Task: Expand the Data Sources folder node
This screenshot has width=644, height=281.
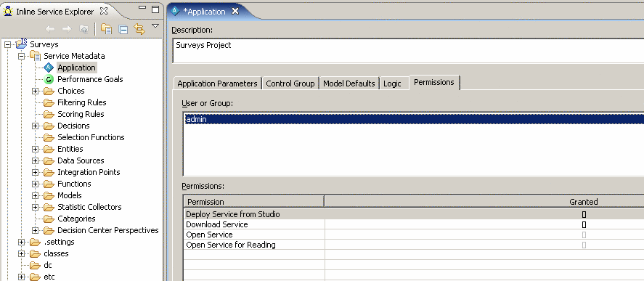Action: [x=35, y=160]
